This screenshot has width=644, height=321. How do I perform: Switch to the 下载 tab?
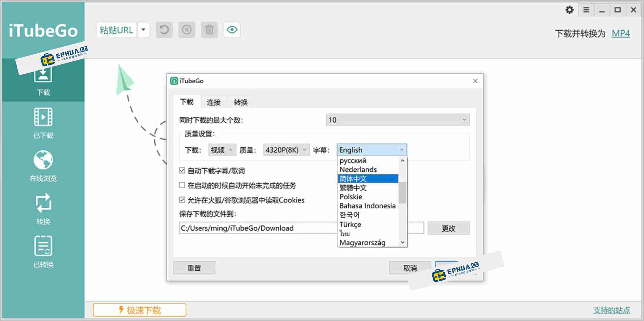(187, 102)
